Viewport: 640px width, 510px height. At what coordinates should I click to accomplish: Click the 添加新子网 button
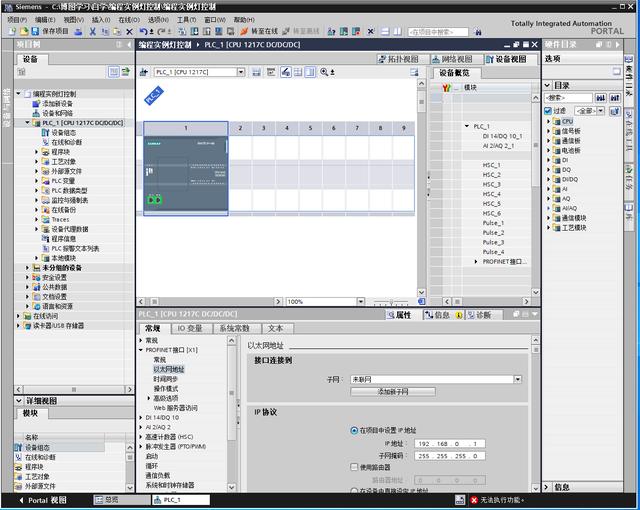pyautogui.click(x=393, y=392)
